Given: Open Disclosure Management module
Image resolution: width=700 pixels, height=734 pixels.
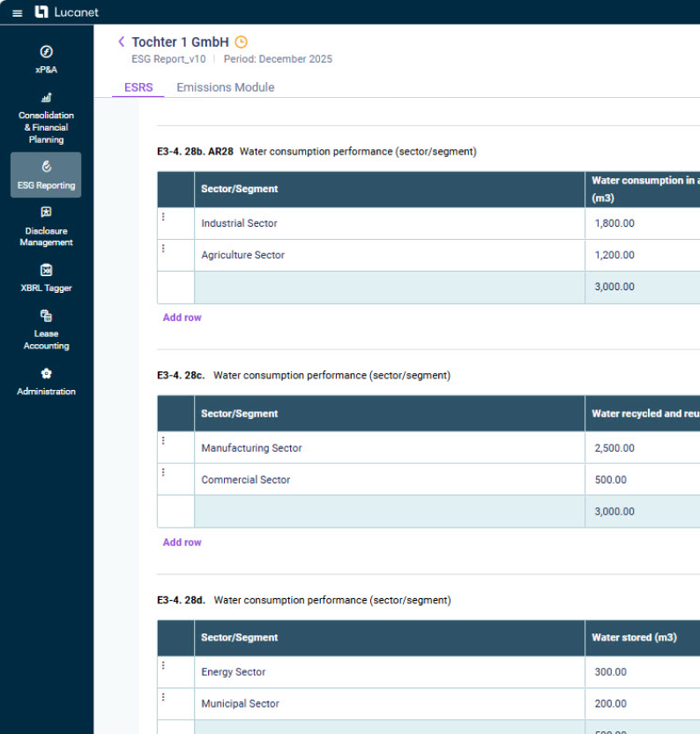Looking at the screenshot, I should [x=46, y=226].
